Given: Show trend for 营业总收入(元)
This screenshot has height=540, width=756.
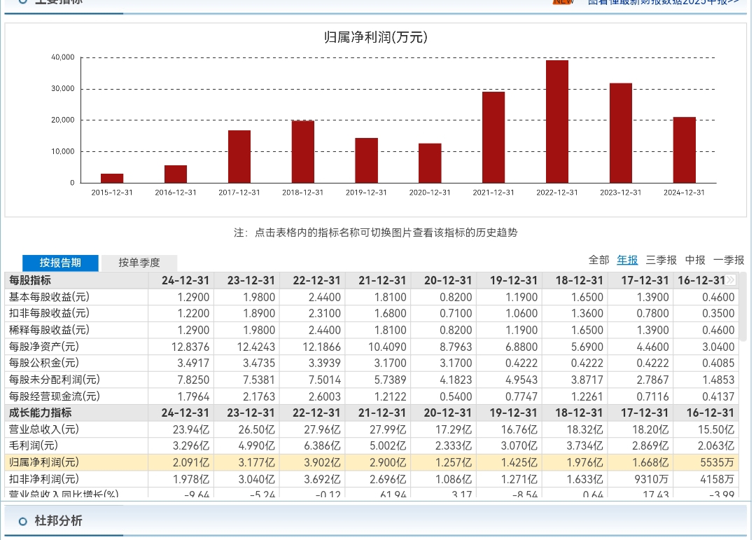Looking at the screenshot, I should coord(44,429).
